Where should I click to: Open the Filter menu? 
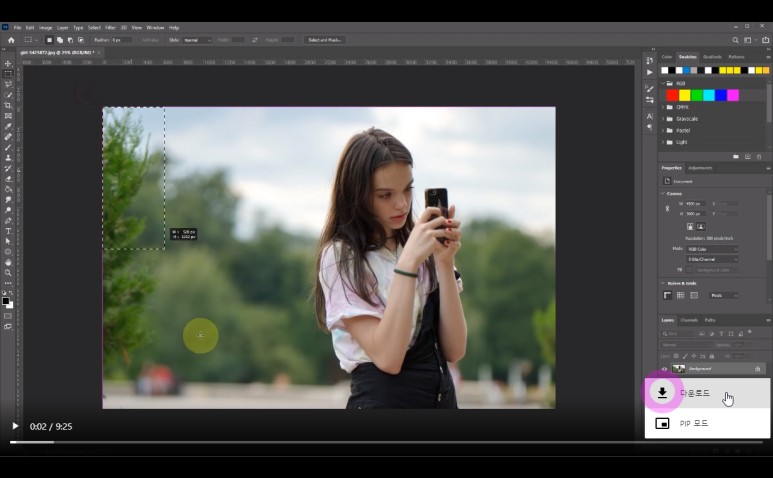point(110,28)
